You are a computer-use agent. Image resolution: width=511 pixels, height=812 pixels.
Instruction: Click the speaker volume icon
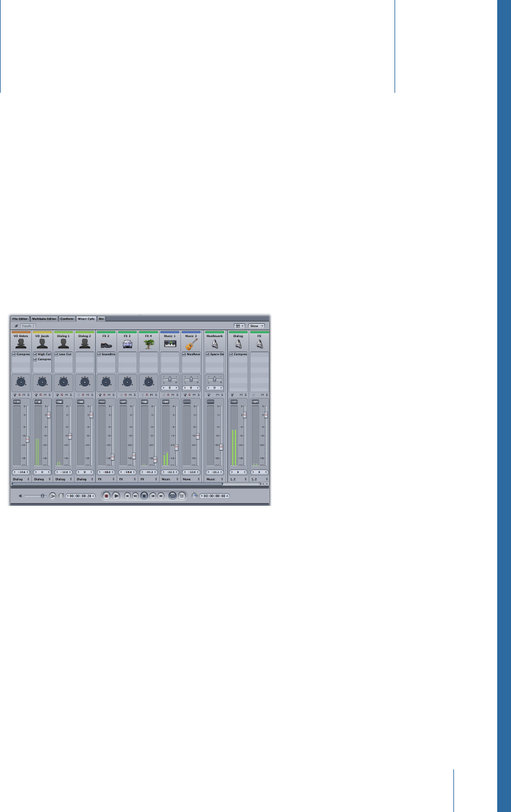[20, 495]
